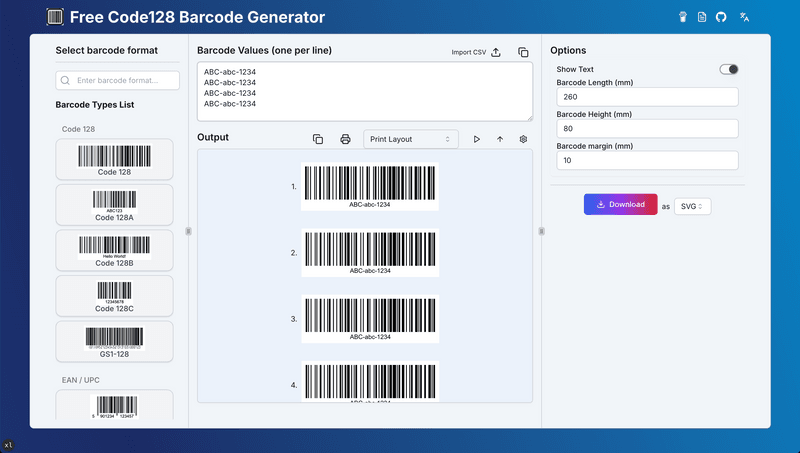
Task: Click the Barcode margin (mm) field
Action: click(647, 160)
